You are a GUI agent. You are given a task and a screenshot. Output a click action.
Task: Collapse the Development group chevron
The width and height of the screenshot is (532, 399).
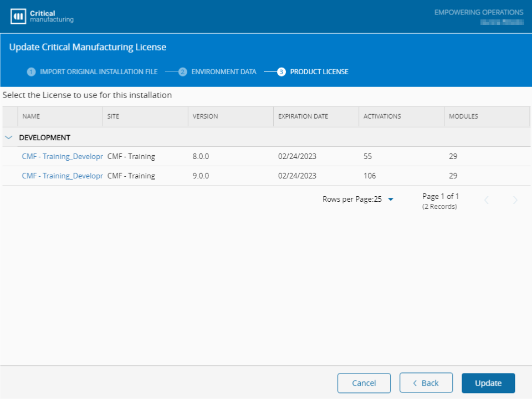click(9, 137)
